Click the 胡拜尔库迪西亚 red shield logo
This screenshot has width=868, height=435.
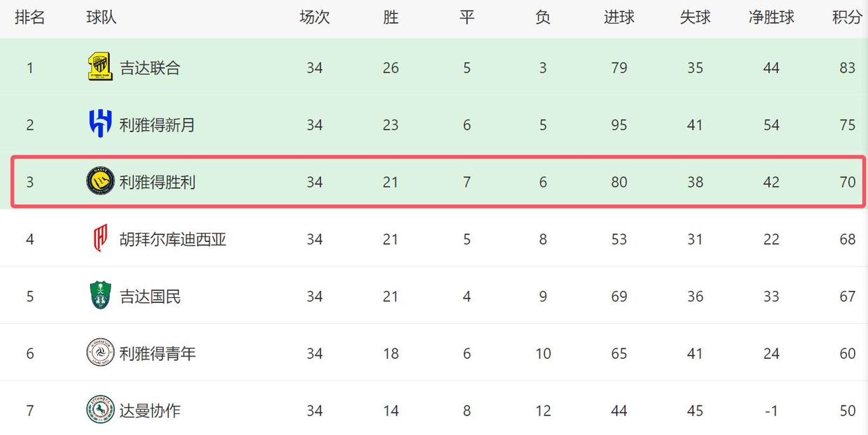click(100, 239)
